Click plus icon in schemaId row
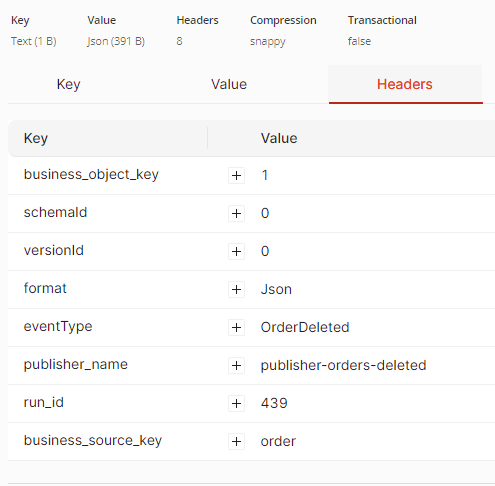Screen dimensions: 495x486 click(x=236, y=213)
